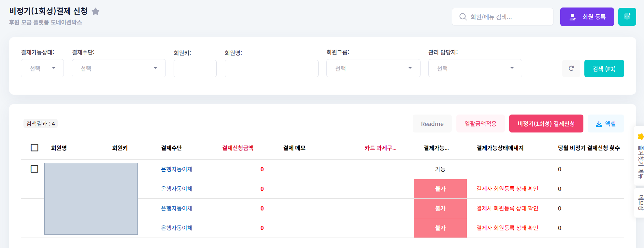Screen dimensions: 644x248
Task: Click the 결제신청금액 column header
Action: coord(238,148)
